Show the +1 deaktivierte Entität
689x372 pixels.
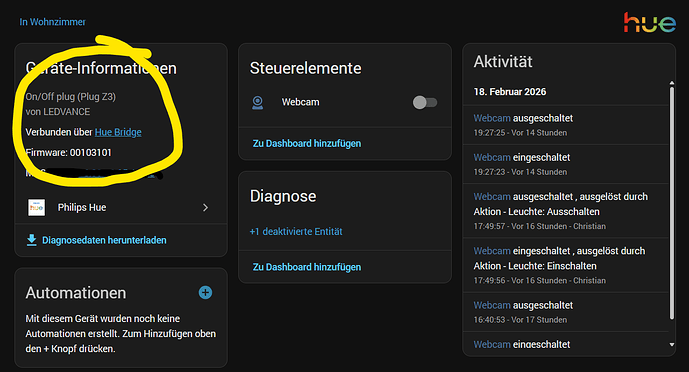(296, 231)
